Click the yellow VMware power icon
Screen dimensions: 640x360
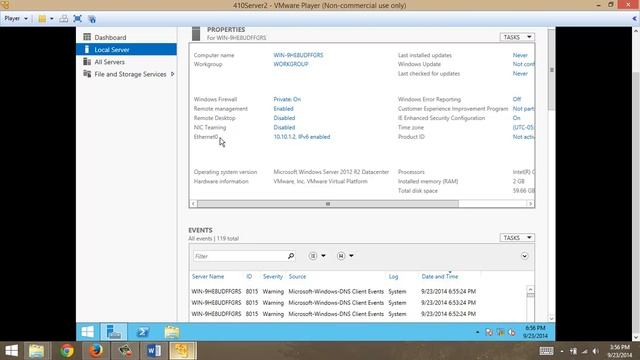click(x=42, y=19)
